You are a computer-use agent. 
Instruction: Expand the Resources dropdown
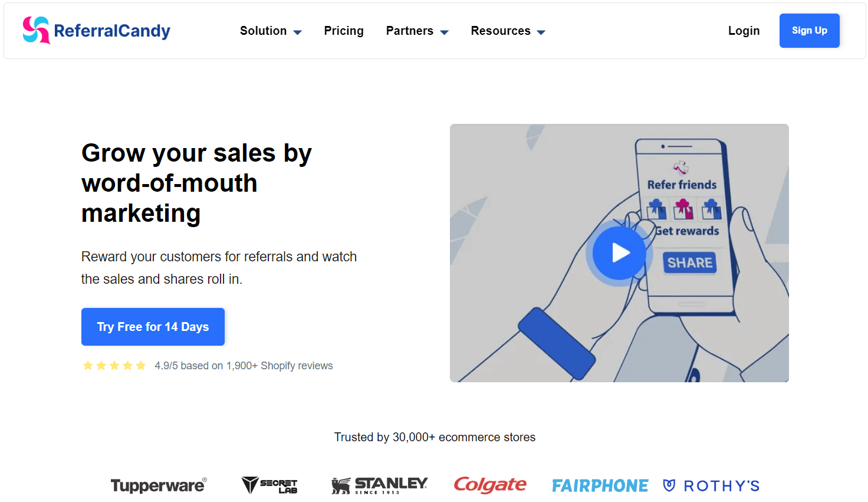(x=508, y=31)
